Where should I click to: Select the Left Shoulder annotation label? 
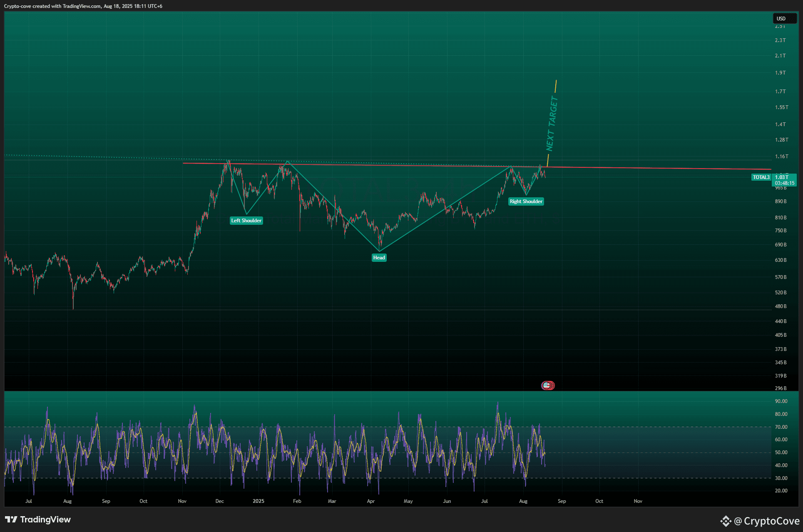pos(246,221)
